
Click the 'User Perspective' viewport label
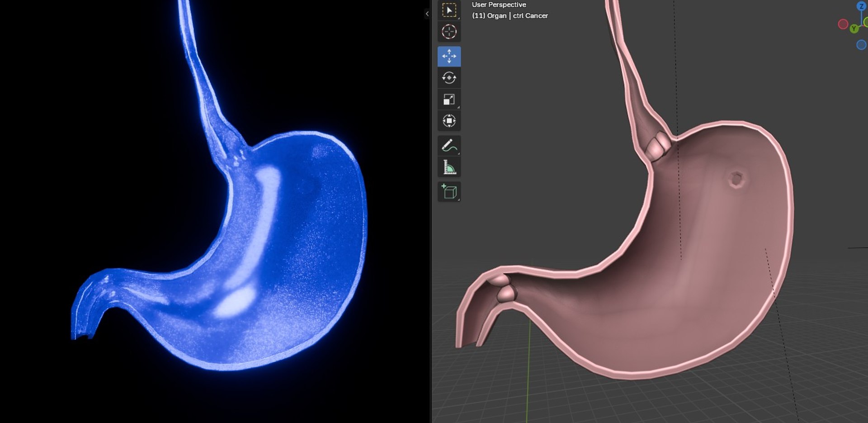pyautogui.click(x=499, y=5)
